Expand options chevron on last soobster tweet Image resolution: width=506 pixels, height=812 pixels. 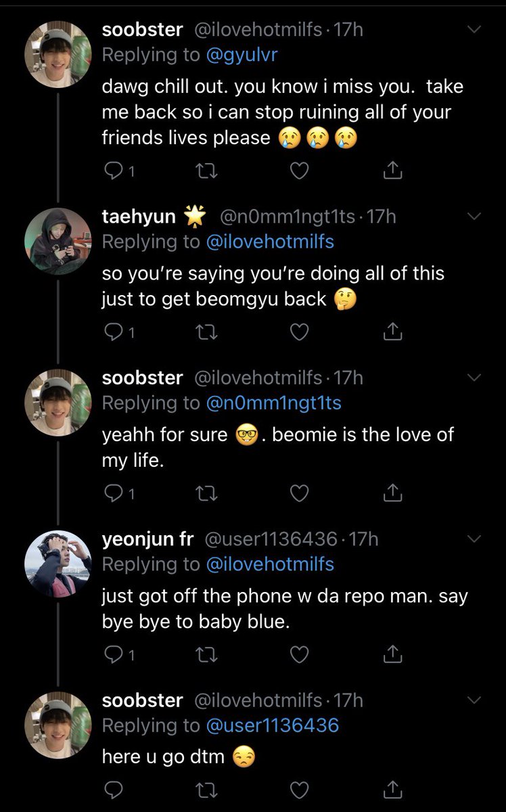tap(474, 700)
